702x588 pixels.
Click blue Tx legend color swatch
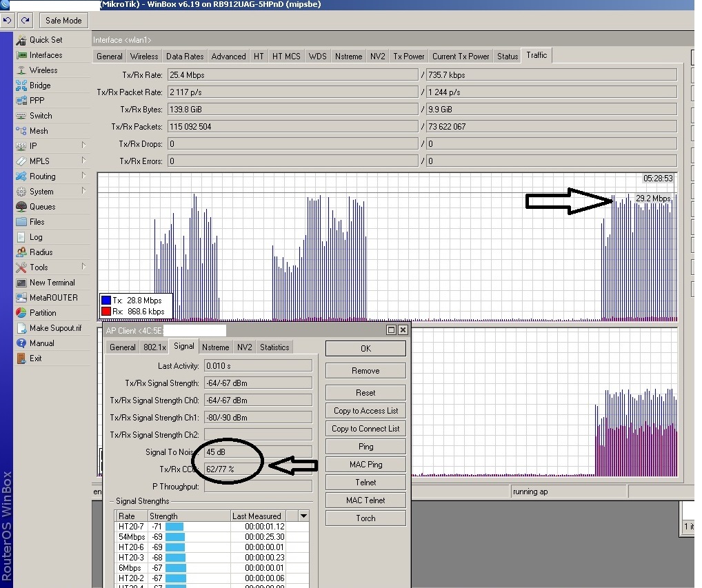click(106, 301)
